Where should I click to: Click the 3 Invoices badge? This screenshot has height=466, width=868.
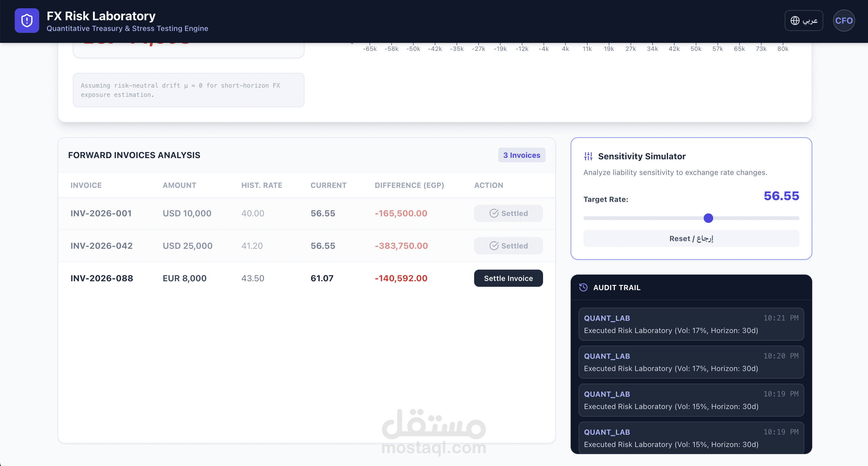(521, 155)
